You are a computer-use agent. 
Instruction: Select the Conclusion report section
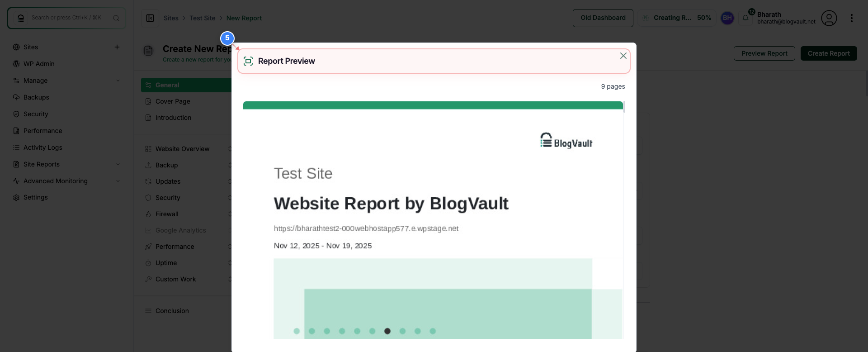tap(172, 311)
